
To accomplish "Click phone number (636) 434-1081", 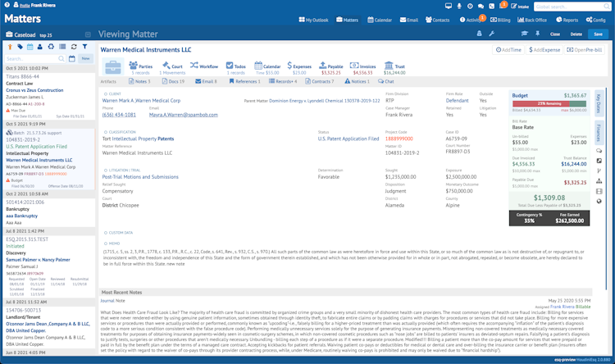I will tap(119, 115).
